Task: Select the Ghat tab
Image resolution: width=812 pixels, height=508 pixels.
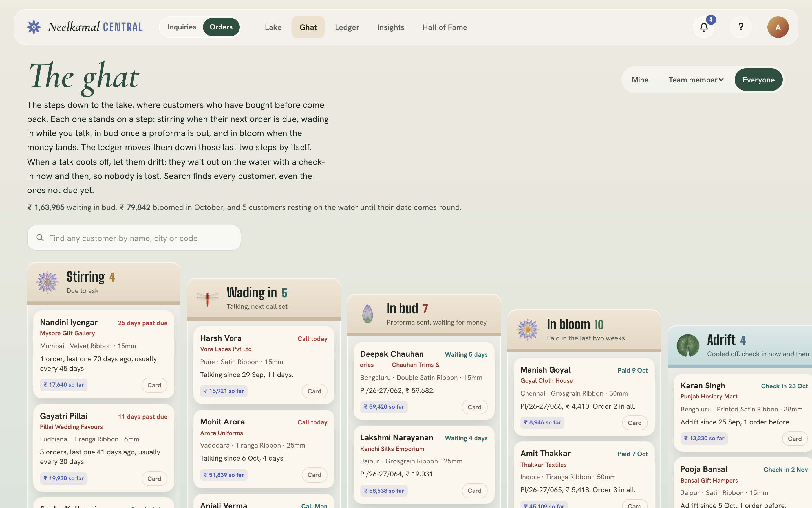Action: click(308, 27)
